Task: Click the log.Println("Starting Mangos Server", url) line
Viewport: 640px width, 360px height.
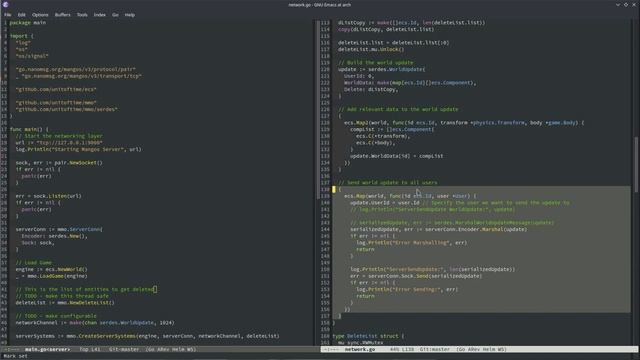Action: coord(78,149)
